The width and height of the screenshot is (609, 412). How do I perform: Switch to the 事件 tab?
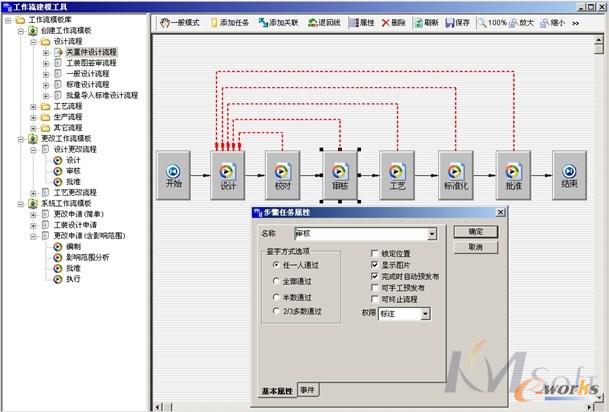coord(306,390)
